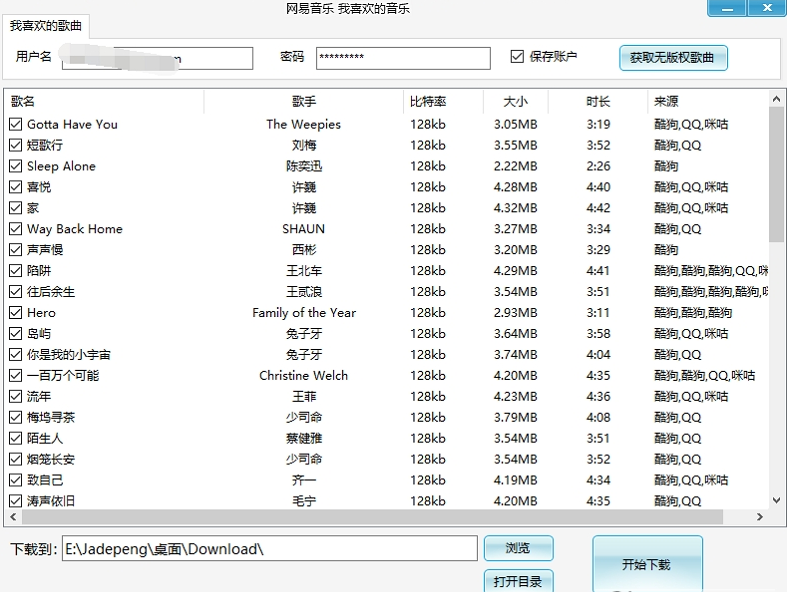Click the 2.22MB size cell
The width and height of the screenshot is (787, 592).
pyautogui.click(x=515, y=166)
